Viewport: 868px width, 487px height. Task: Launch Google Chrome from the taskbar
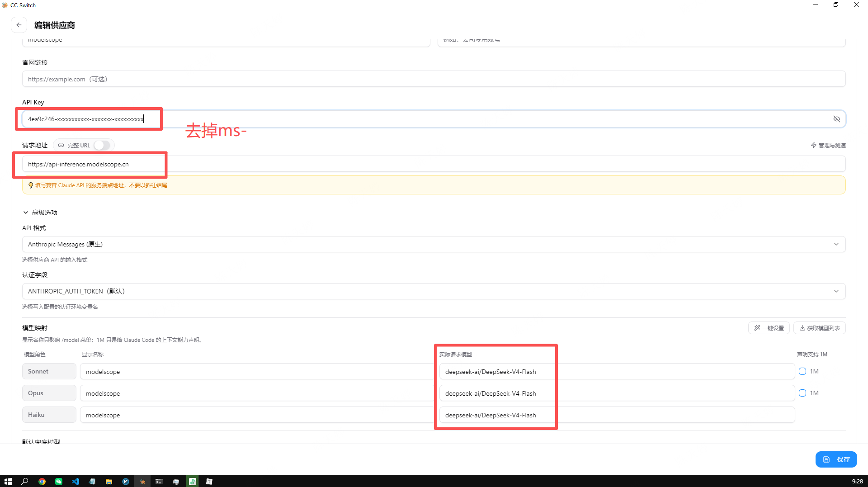42,482
